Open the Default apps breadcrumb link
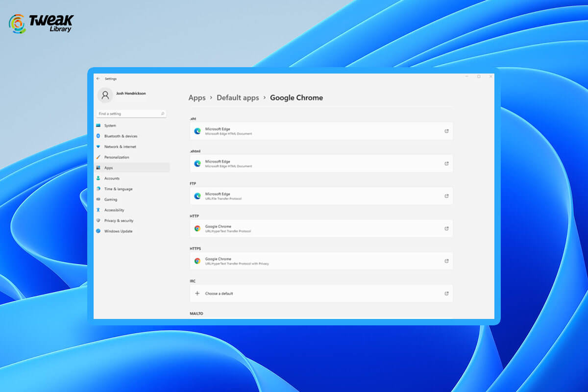This screenshot has height=392, width=588. point(238,98)
